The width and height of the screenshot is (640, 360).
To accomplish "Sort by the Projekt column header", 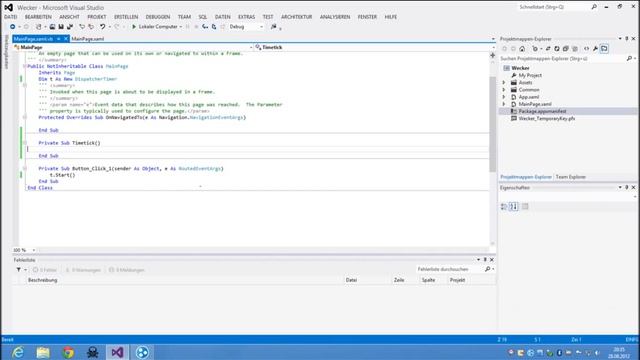I will point(457,280).
